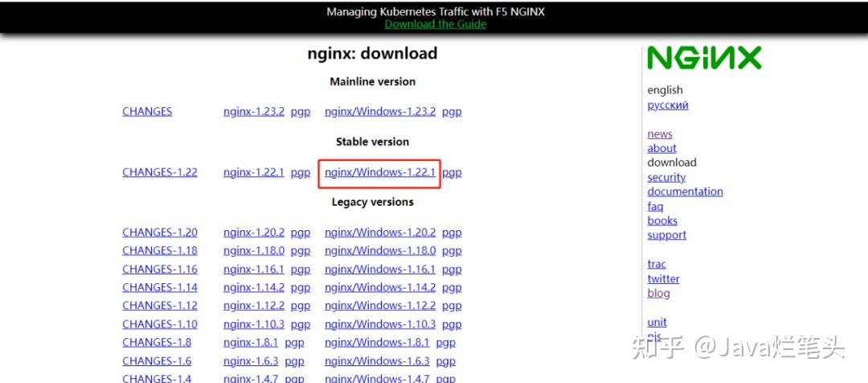Open pgp link beside nginx/Windows-1.23.2
This screenshot has height=383, width=868.
(x=452, y=112)
